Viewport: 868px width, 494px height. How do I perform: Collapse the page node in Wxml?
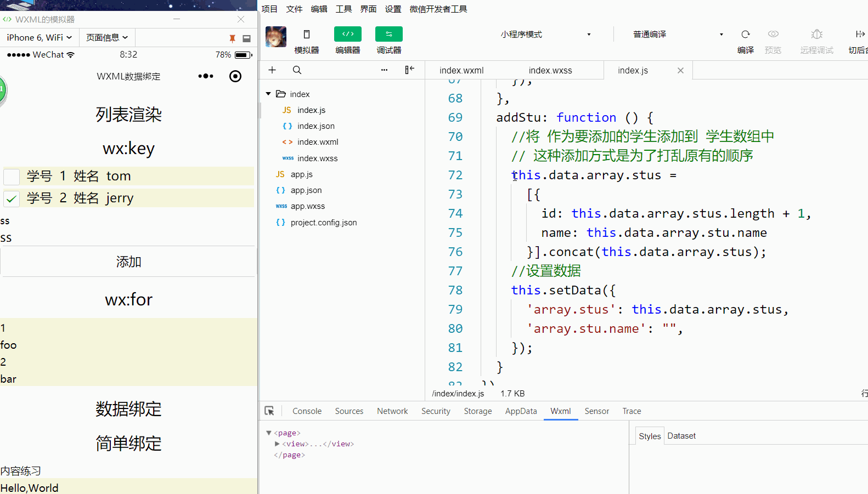click(269, 433)
